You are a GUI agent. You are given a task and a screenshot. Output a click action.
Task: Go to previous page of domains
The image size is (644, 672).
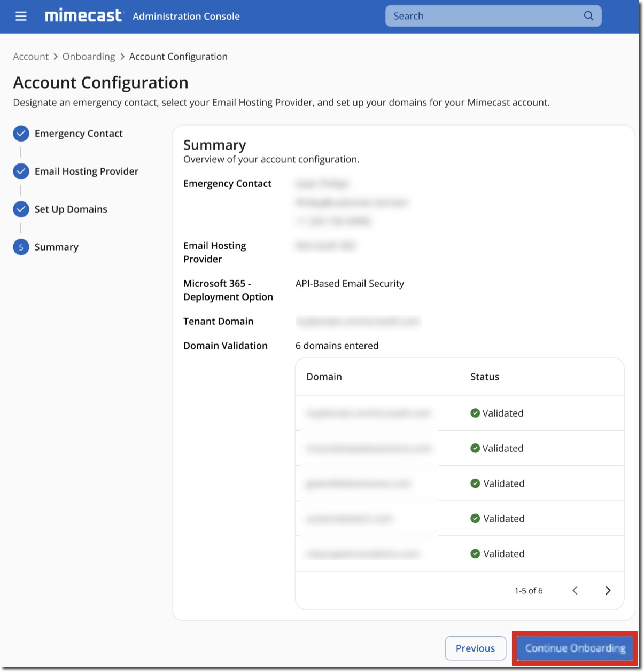tap(575, 590)
